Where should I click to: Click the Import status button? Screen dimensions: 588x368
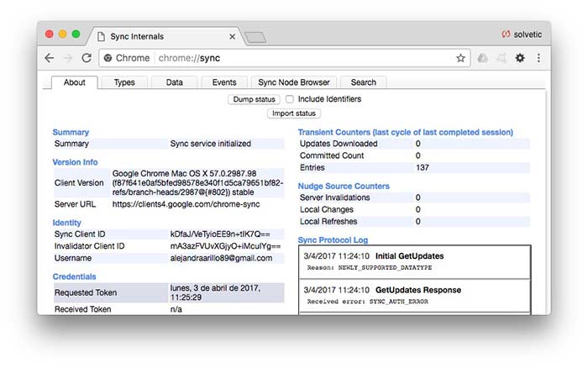(x=294, y=113)
